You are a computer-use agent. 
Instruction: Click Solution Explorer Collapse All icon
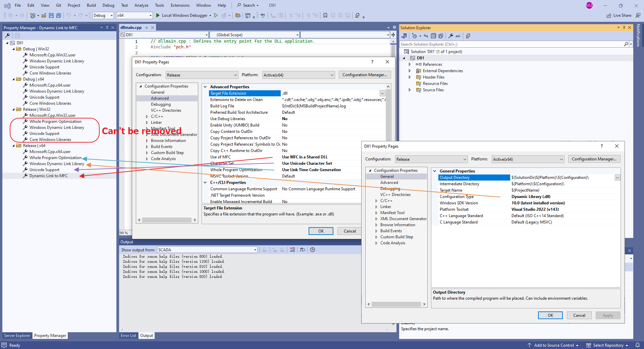point(433,36)
